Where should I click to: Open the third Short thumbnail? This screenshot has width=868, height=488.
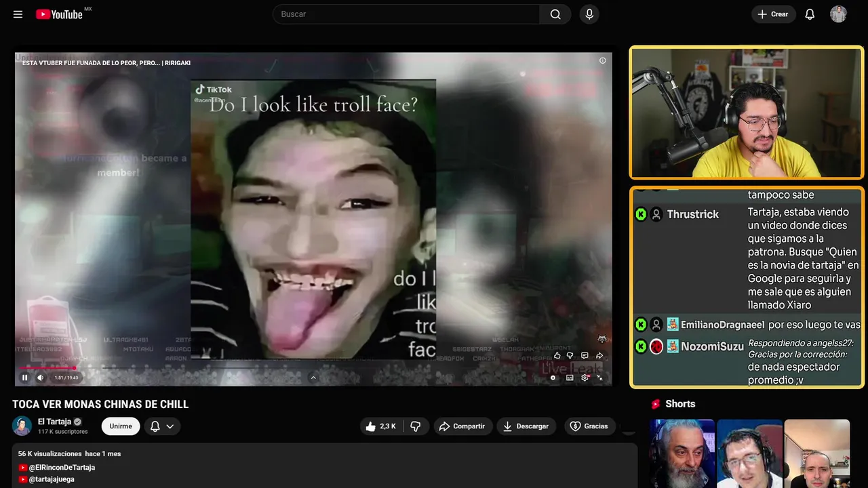tap(816, 453)
